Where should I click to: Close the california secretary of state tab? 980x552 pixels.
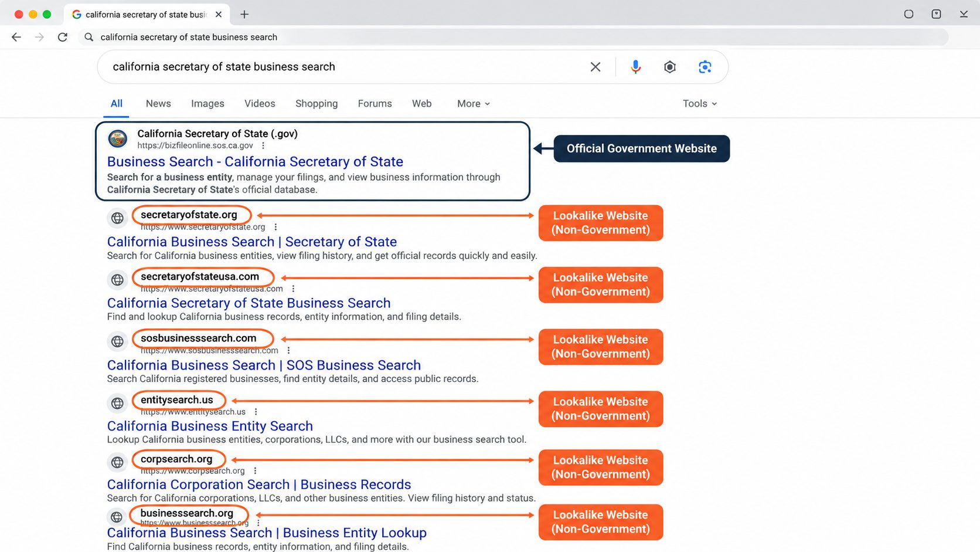[x=219, y=14]
